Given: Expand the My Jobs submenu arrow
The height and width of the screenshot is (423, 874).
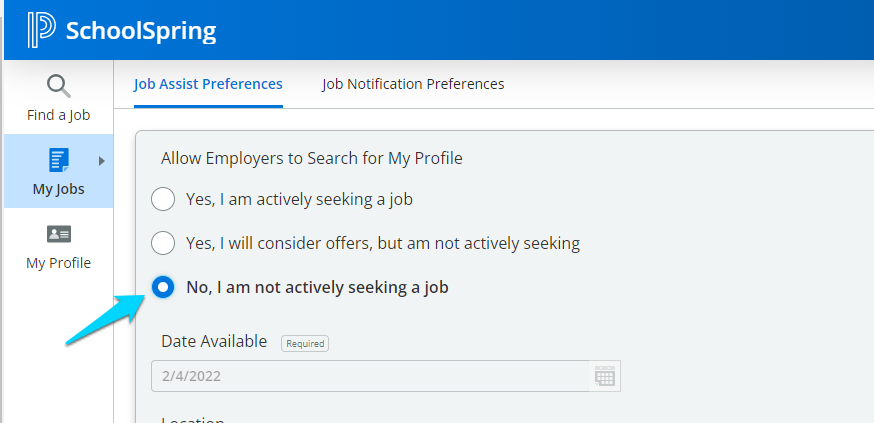Looking at the screenshot, I should tap(102, 160).
